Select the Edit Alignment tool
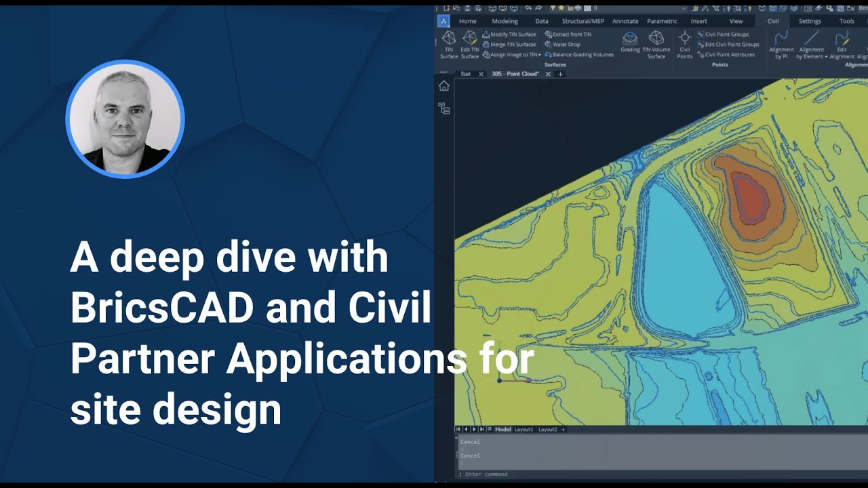Screen dimensions: 868x488 (x=842, y=44)
